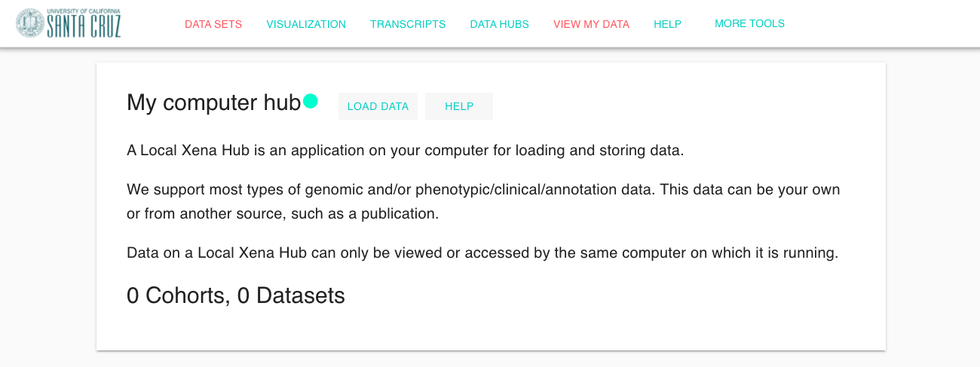
Task: Open the DATA SETS page
Action: coord(213,24)
